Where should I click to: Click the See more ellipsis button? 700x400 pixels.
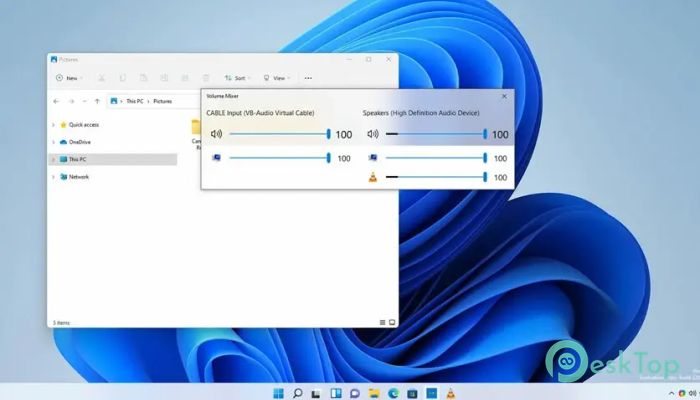(x=308, y=77)
